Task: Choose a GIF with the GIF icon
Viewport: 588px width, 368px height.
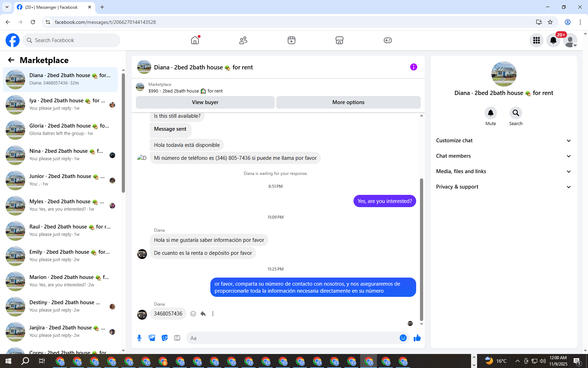Action: point(177,338)
